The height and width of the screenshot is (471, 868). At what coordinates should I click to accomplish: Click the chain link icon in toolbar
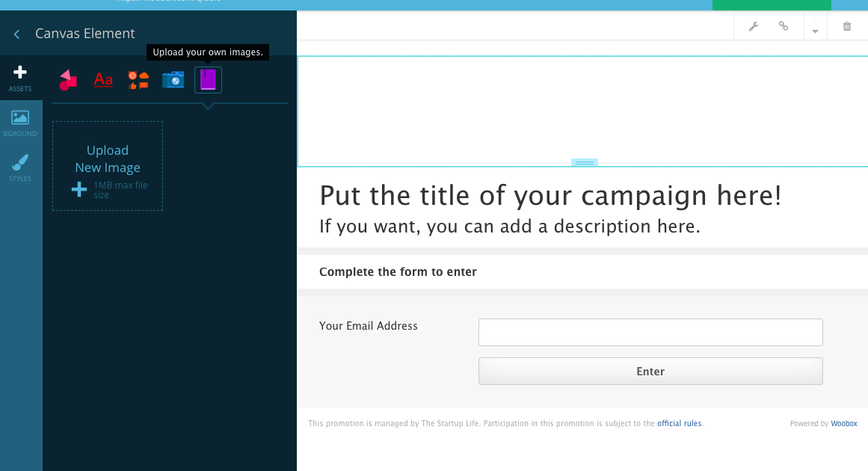point(784,25)
